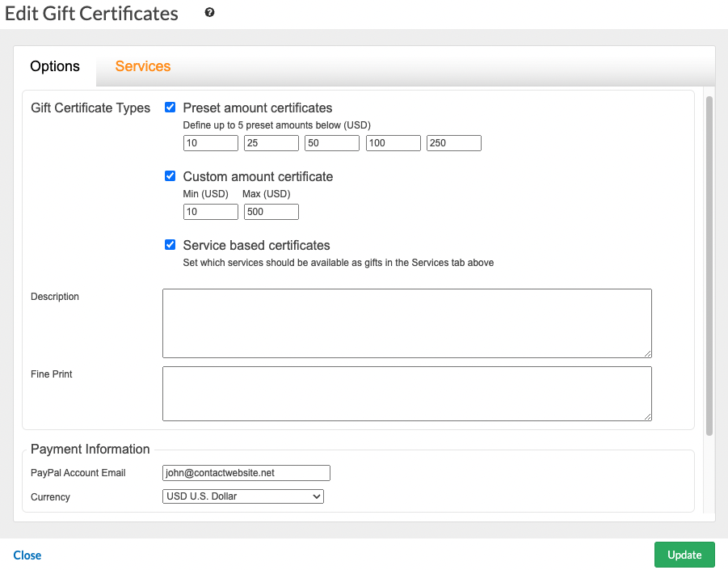
Task: Click the Close link
Action: click(27, 555)
